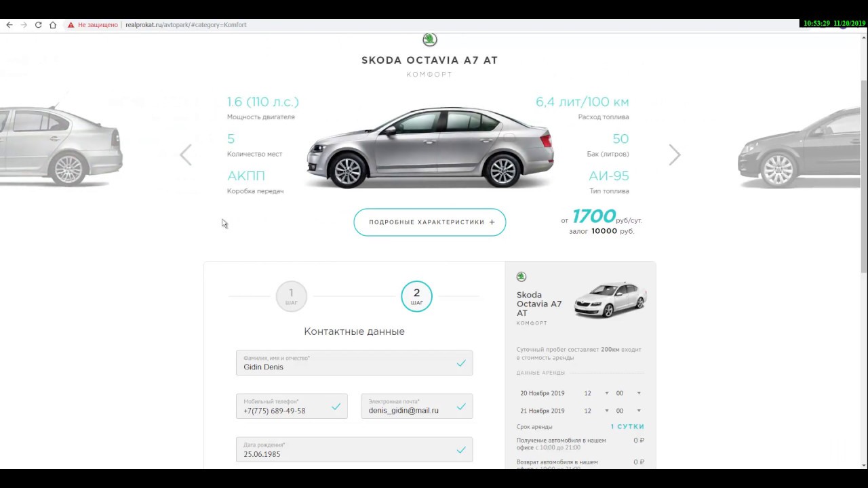Click 'SKODA OCTAVIA A7 AT' title
The image size is (868, 488).
[430, 60]
